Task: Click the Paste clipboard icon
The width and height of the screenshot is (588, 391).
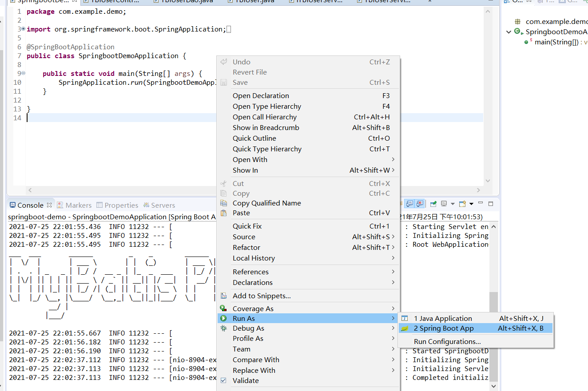Action: click(224, 213)
